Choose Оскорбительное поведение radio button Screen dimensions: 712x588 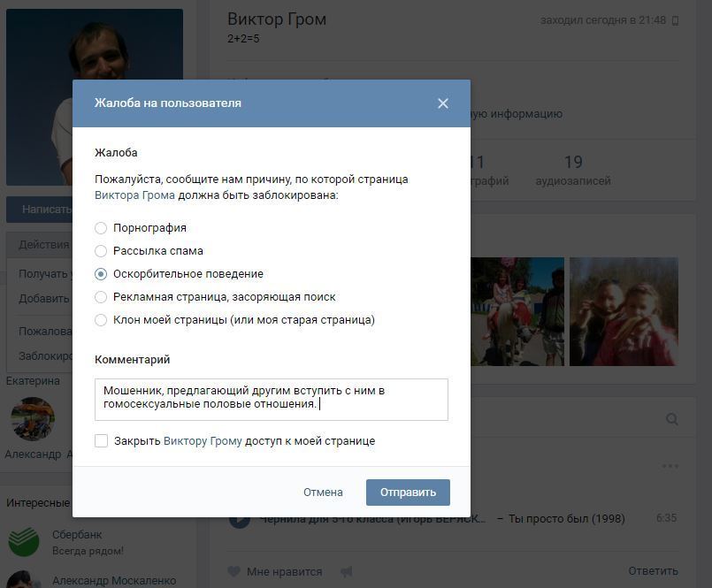[101, 274]
